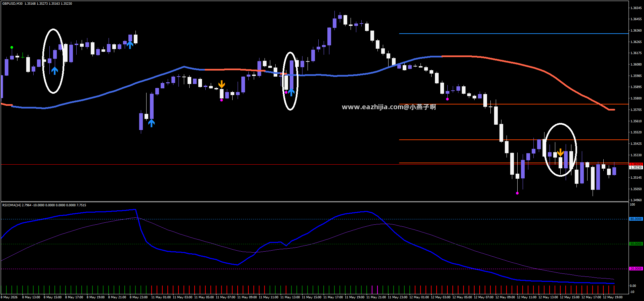644x301 pixels.
Task: Click the 8 May 2026 date label
Action: click(x=10, y=297)
